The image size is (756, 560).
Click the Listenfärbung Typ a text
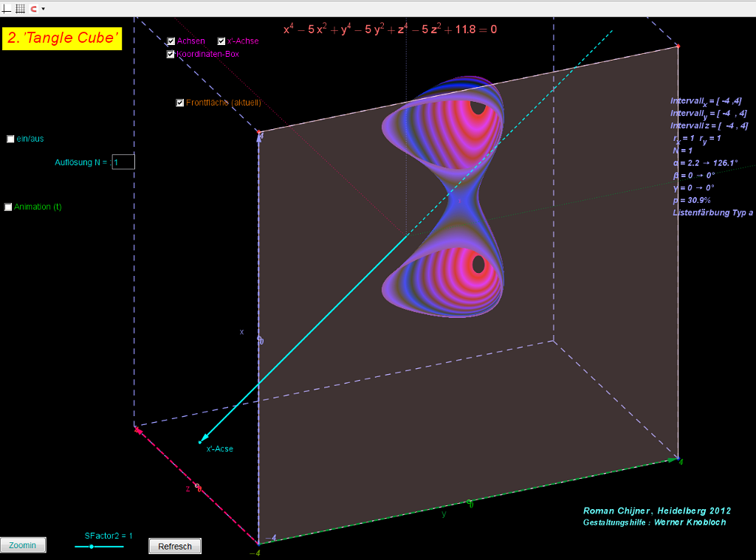click(x=712, y=212)
